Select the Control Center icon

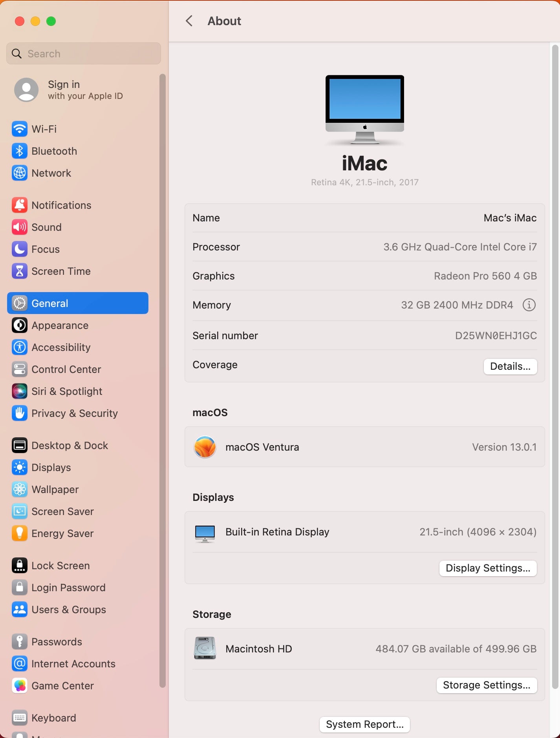point(20,369)
